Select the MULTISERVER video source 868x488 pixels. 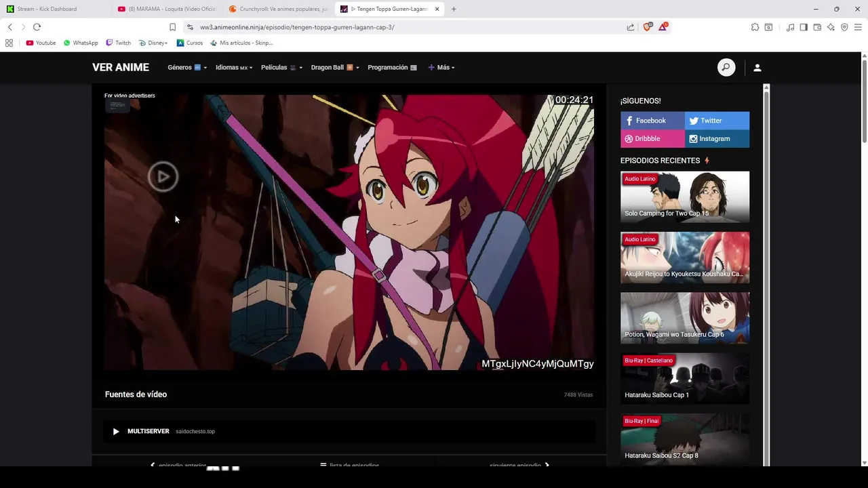(349, 431)
